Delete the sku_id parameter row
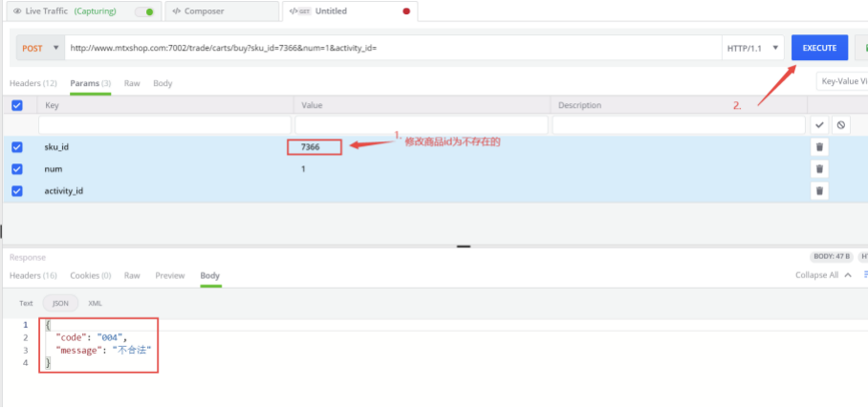 [x=819, y=147]
